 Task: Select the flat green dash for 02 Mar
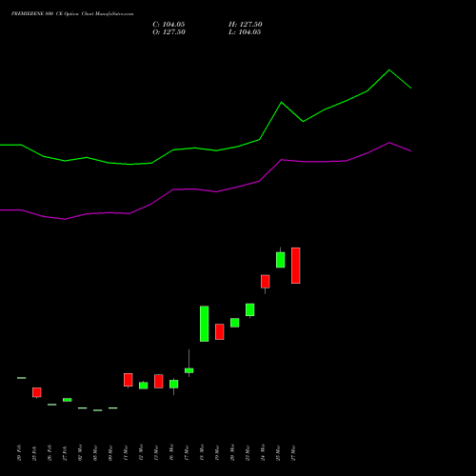83,408
